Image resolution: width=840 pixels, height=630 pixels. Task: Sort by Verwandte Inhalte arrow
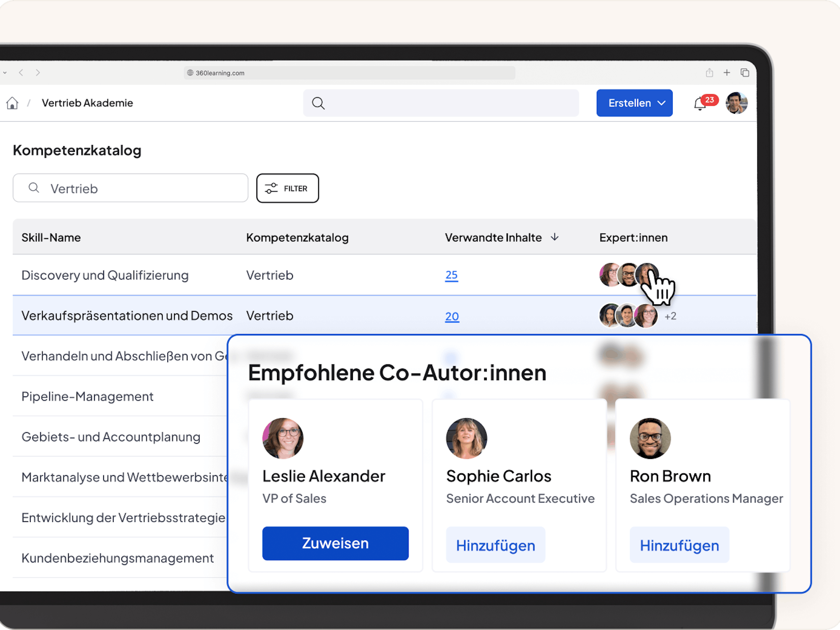(555, 237)
